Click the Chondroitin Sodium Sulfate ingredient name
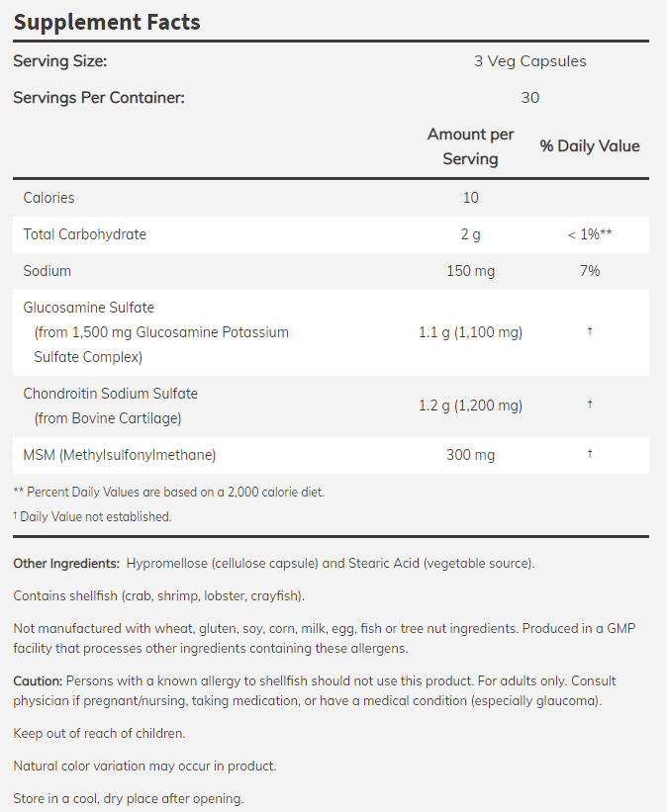The height and width of the screenshot is (812, 667). click(111, 394)
